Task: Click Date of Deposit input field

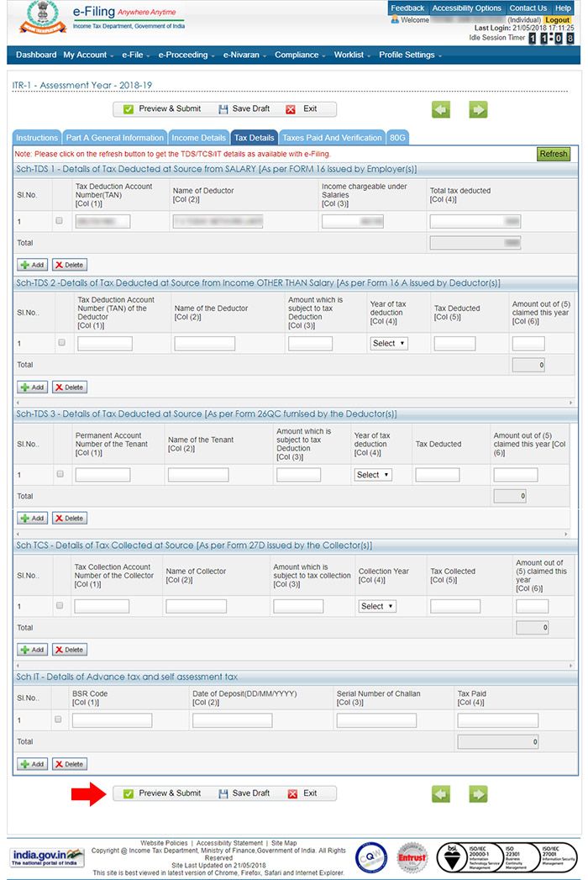Action: 233,720
